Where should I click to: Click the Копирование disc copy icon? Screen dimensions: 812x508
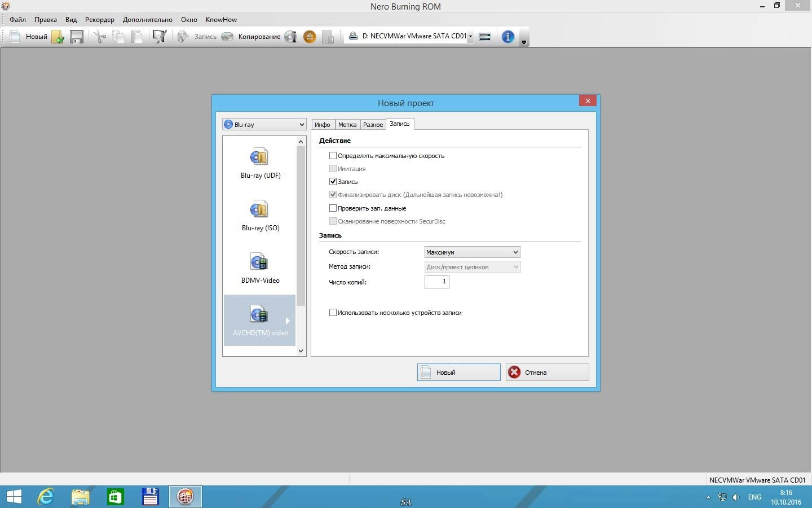227,37
